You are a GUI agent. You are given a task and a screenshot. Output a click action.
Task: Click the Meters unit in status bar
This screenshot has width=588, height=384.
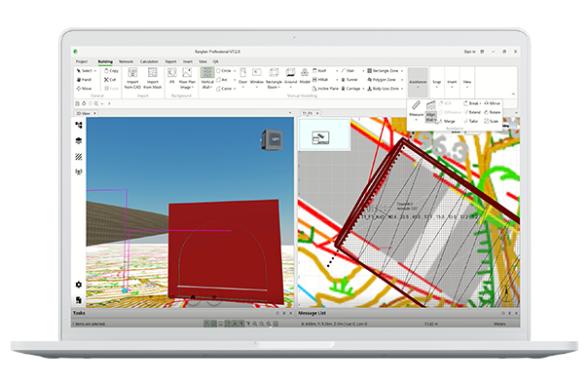coord(499,324)
